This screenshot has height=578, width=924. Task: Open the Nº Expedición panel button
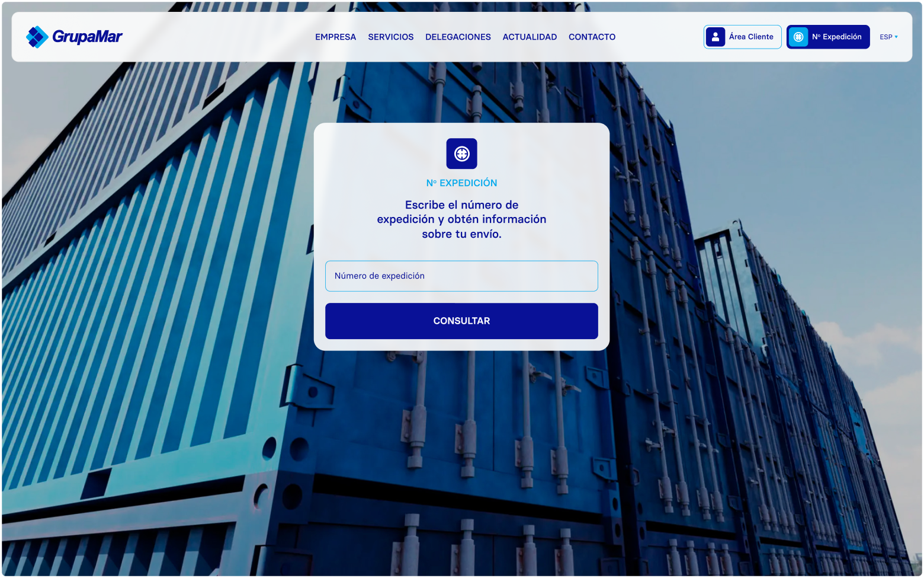828,37
